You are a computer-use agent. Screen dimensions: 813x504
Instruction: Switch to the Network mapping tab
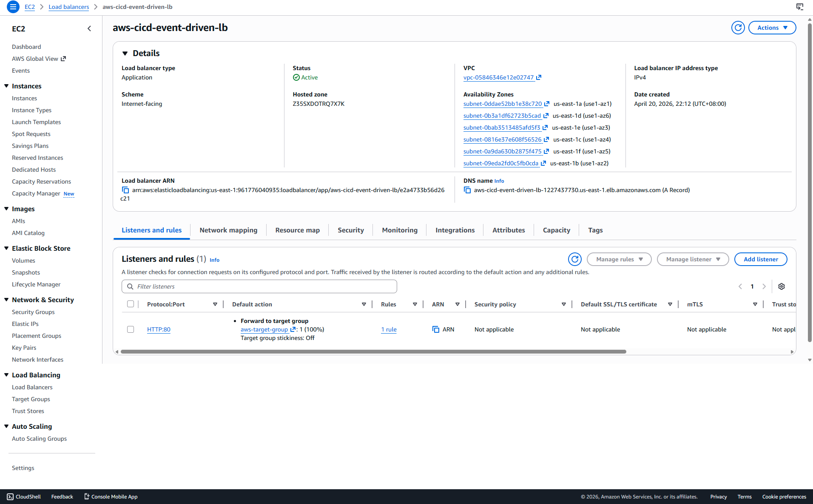click(x=228, y=230)
